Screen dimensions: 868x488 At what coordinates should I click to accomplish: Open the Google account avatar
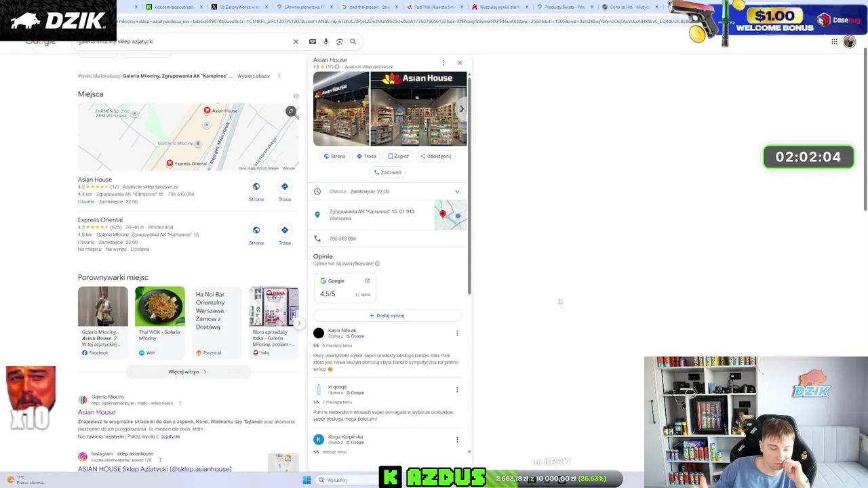(x=850, y=41)
